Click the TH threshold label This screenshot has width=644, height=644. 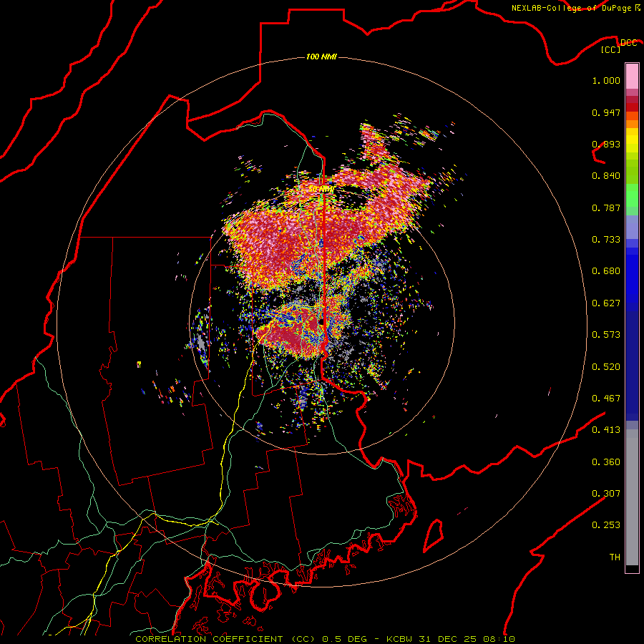click(615, 557)
